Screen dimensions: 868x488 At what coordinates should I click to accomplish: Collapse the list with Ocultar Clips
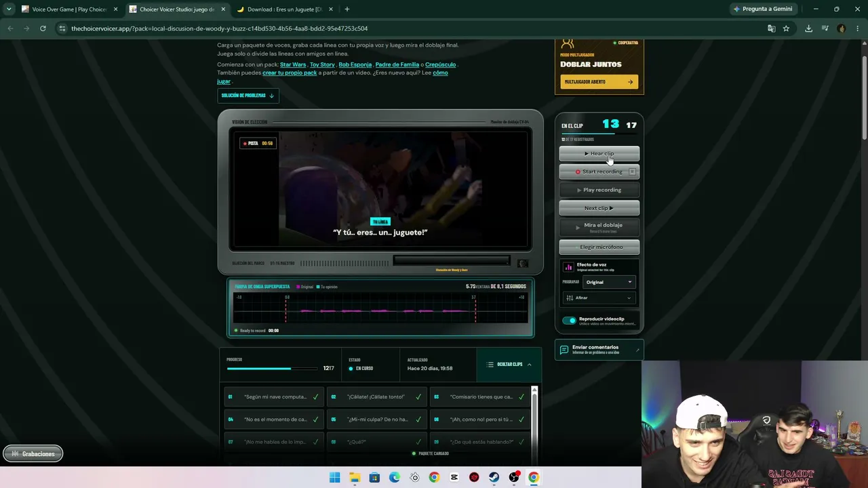point(509,365)
